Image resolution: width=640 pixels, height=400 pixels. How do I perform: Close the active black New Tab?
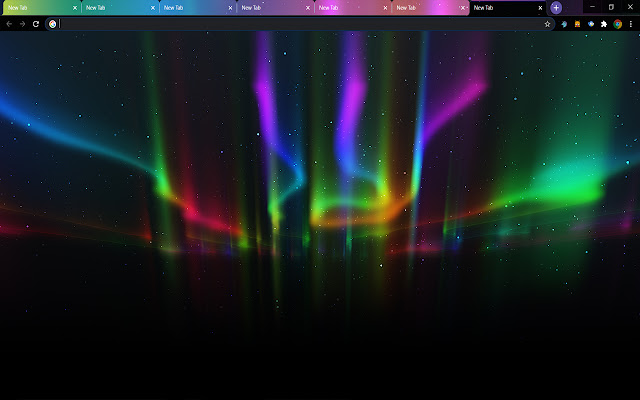point(541,7)
